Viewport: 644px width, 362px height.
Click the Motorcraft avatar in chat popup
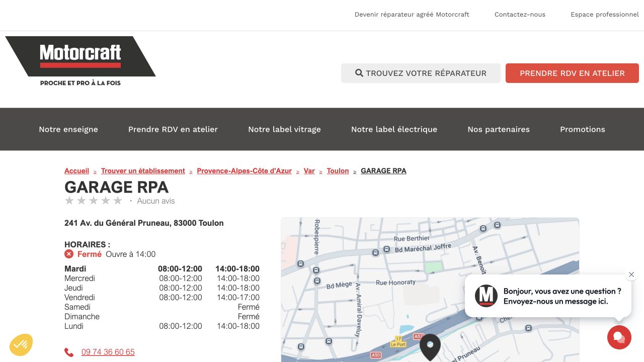486,296
